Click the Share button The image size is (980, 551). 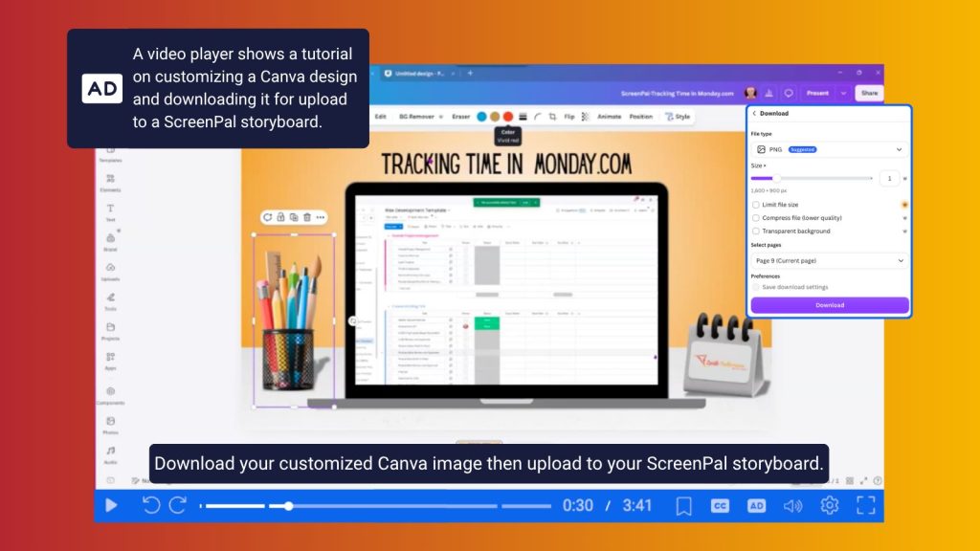(869, 93)
